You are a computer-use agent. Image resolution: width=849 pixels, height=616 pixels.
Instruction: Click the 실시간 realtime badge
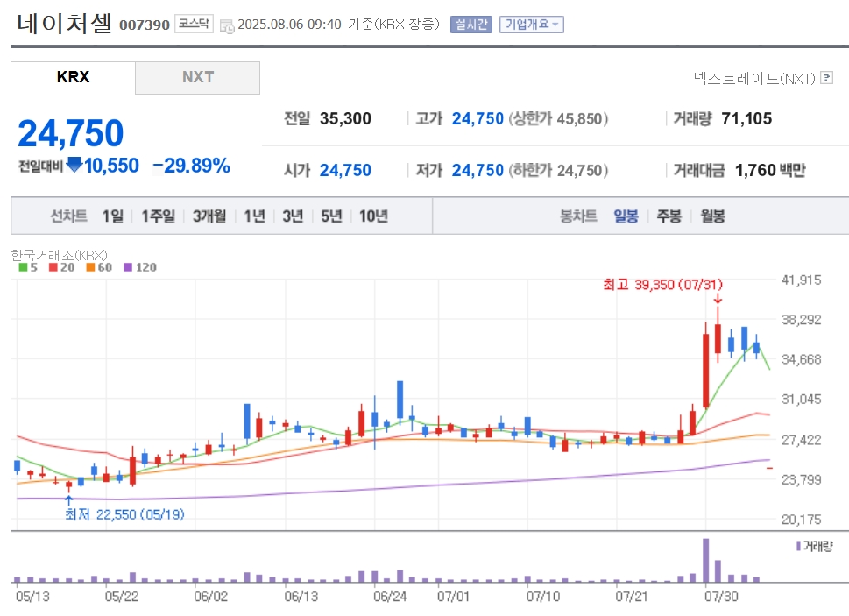pyautogui.click(x=471, y=25)
